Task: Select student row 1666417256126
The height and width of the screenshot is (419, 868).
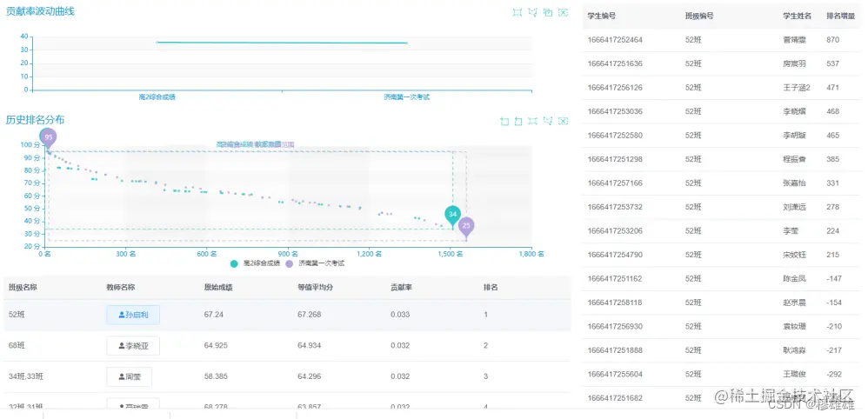Action: pyautogui.click(x=722, y=88)
